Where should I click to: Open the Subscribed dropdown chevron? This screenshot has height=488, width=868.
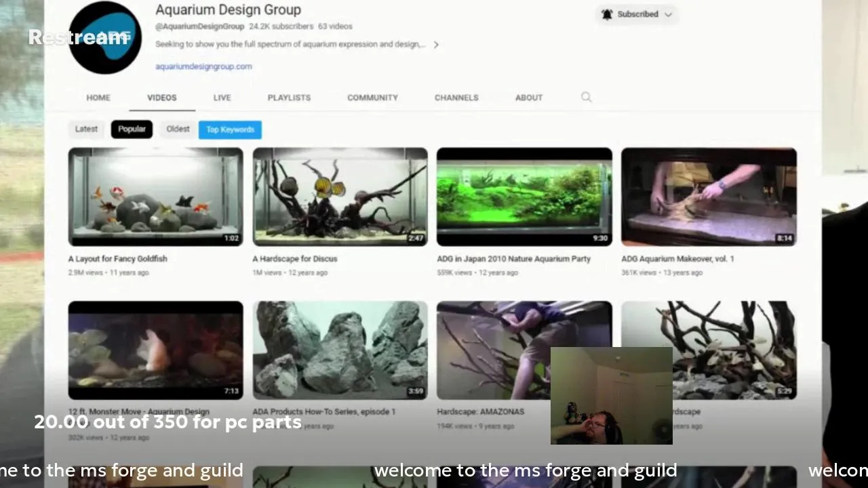(668, 14)
